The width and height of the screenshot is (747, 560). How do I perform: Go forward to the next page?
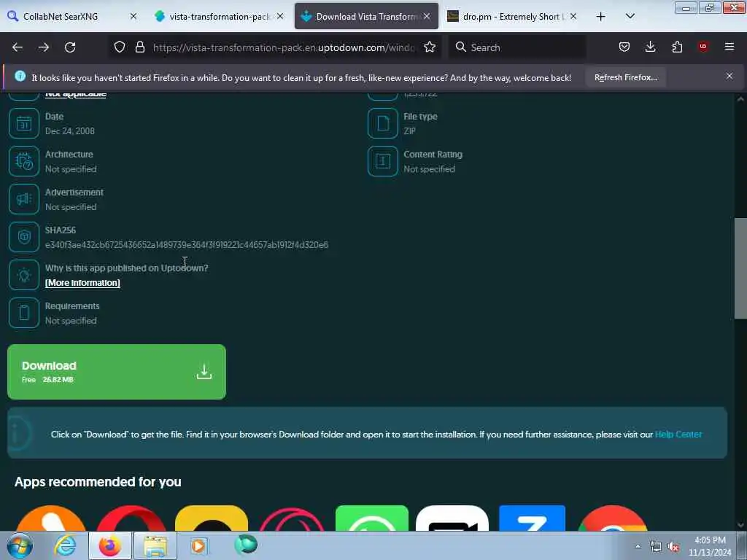pyautogui.click(x=44, y=47)
